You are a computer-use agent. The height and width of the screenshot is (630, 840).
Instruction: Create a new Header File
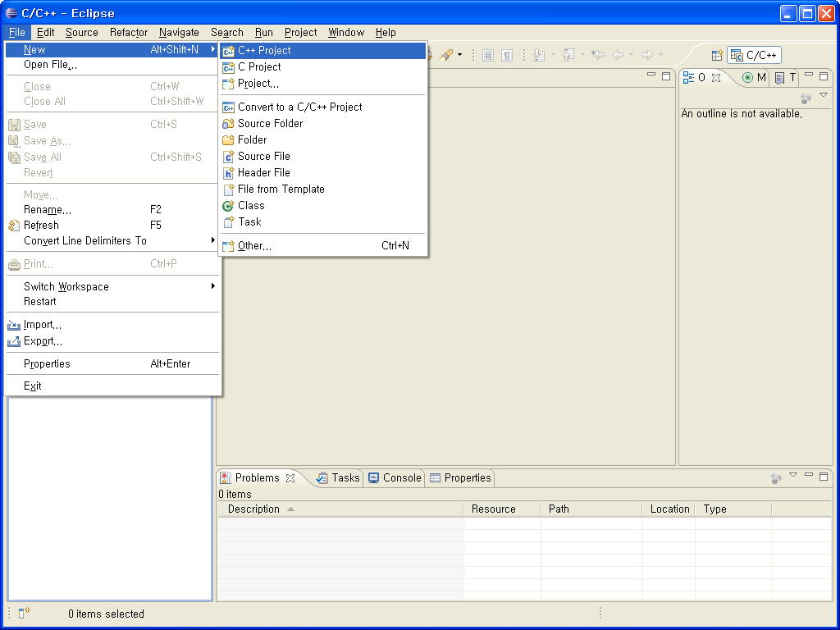323,173
